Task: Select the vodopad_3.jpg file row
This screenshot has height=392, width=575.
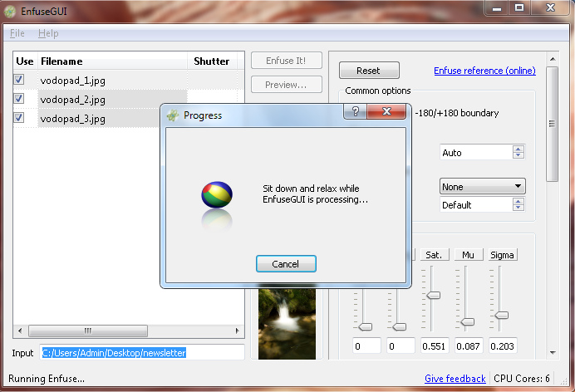Action: point(87,118)
